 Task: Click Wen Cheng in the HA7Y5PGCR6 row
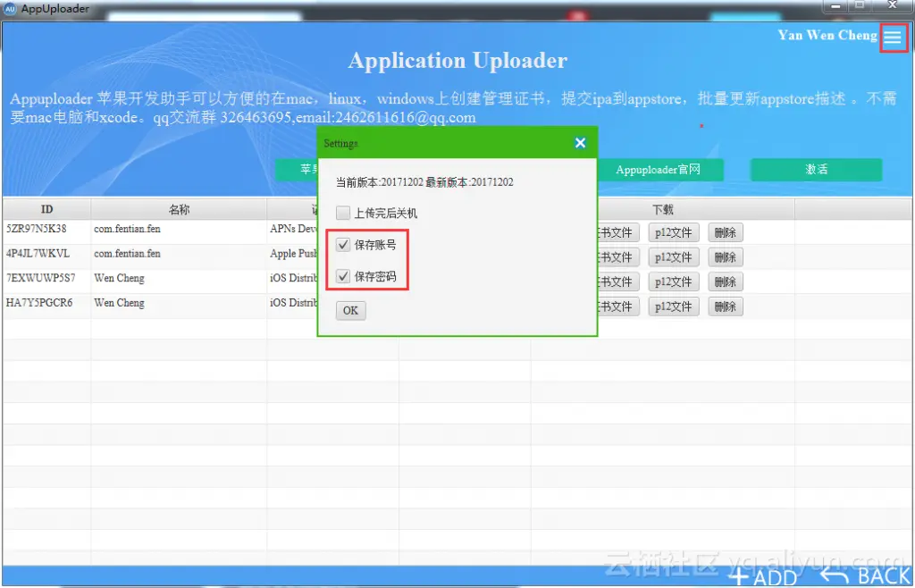click(119, 303)
